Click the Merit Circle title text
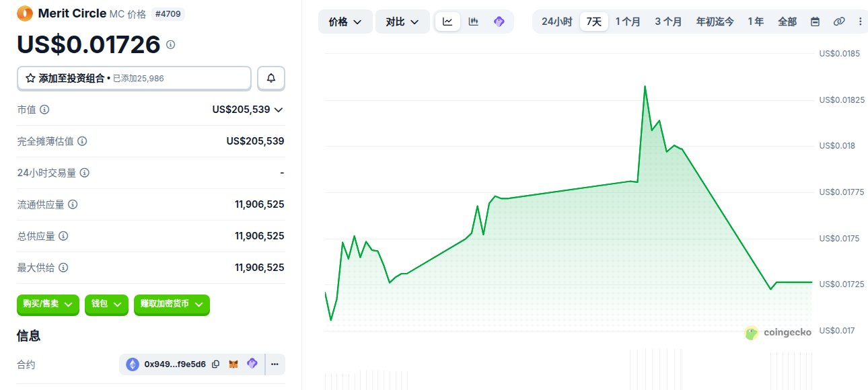The height and width of the screenshot is (390, 868). [x=72, y=13]
